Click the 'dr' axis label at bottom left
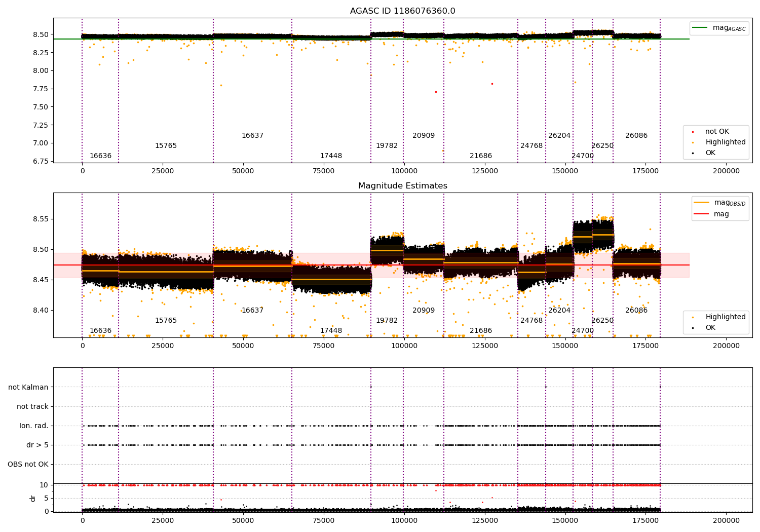 tap(33, 498)
